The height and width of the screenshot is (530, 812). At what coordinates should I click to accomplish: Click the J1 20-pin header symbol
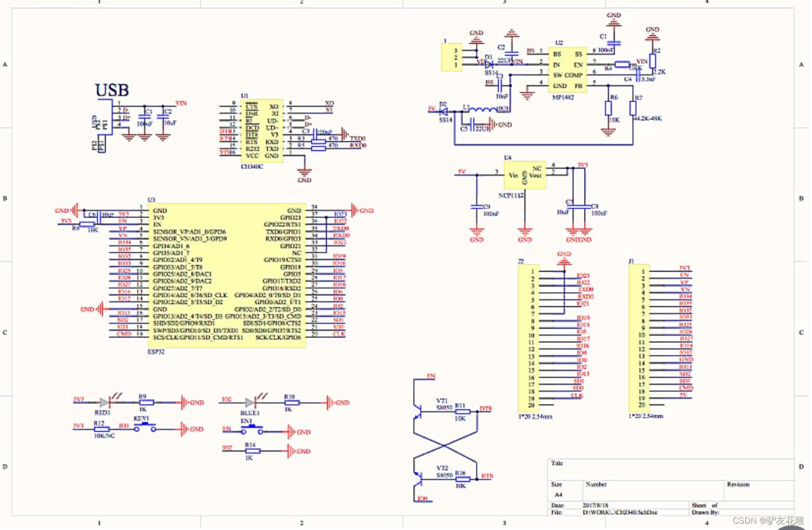tap(639, 338)
